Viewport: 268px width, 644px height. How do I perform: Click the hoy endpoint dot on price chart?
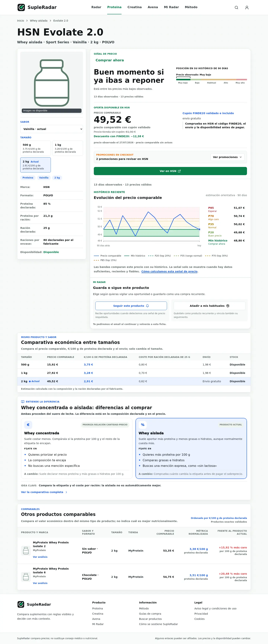coord(199,229)
